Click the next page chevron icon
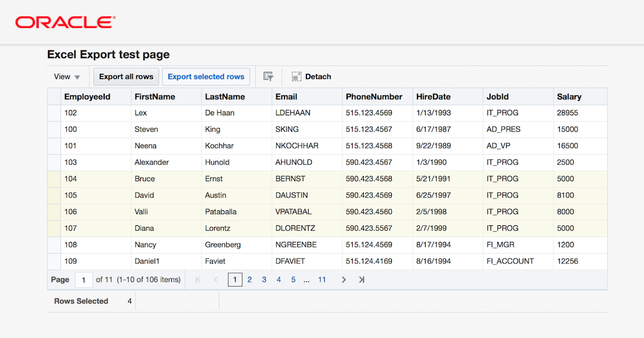This screenshot has width=644, height=338. coord(343,280)
